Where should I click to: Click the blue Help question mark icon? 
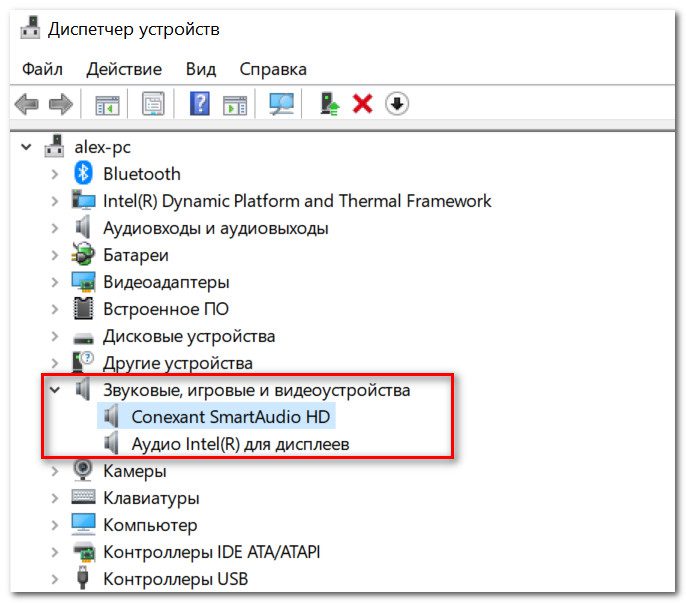[200, 104]
